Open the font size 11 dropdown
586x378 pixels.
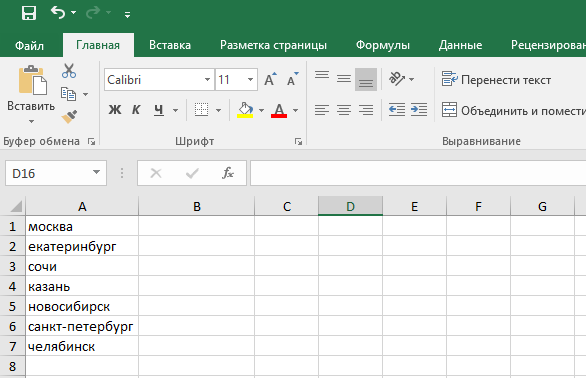point(250,79)
